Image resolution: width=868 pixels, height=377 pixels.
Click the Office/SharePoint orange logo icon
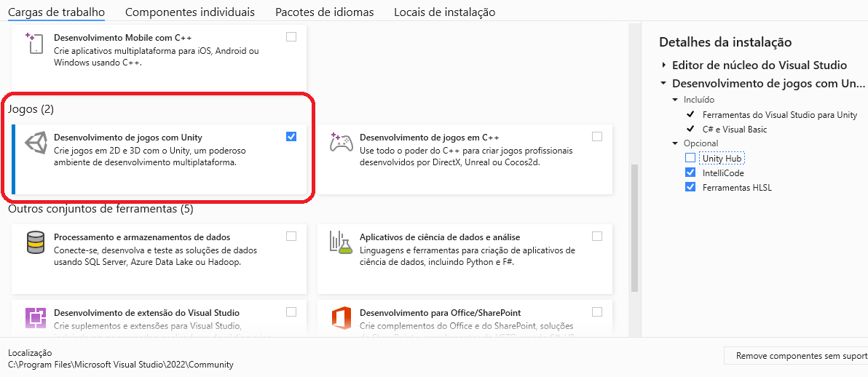click(x=341, y=318)
